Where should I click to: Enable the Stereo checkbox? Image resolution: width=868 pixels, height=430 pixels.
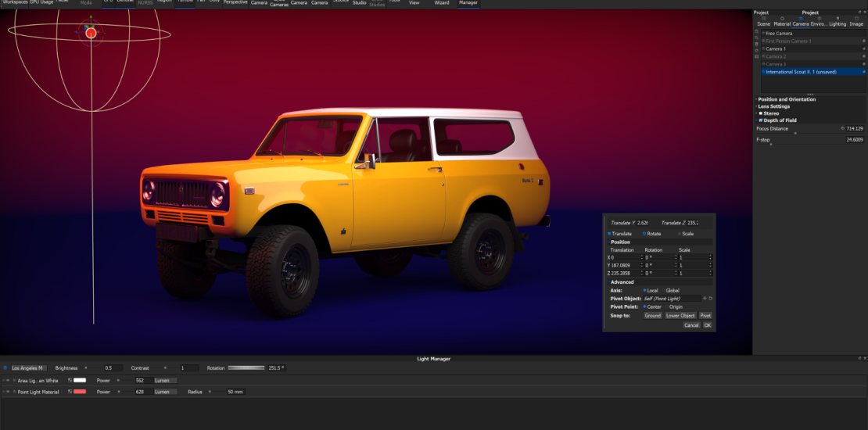[761, 113]
